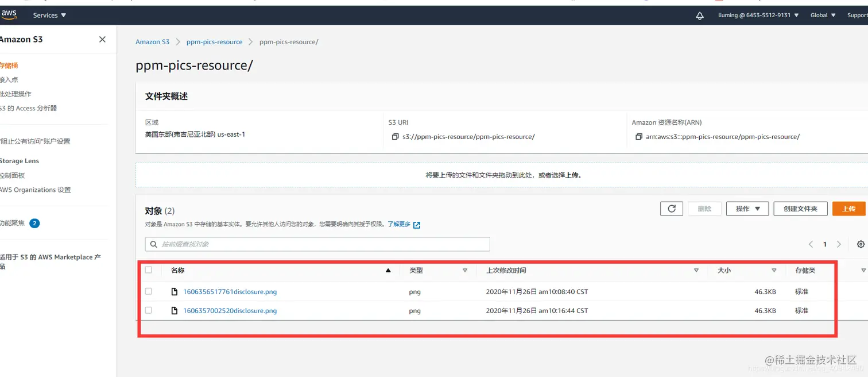Click the Amazon S3 breadcrumb link

point(152,42)
